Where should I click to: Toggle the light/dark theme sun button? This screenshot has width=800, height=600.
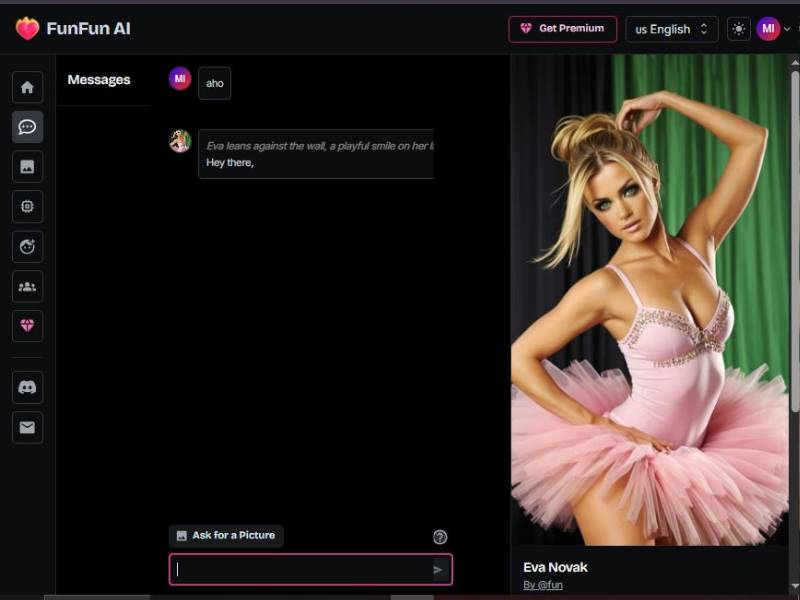tap(738, 29)
